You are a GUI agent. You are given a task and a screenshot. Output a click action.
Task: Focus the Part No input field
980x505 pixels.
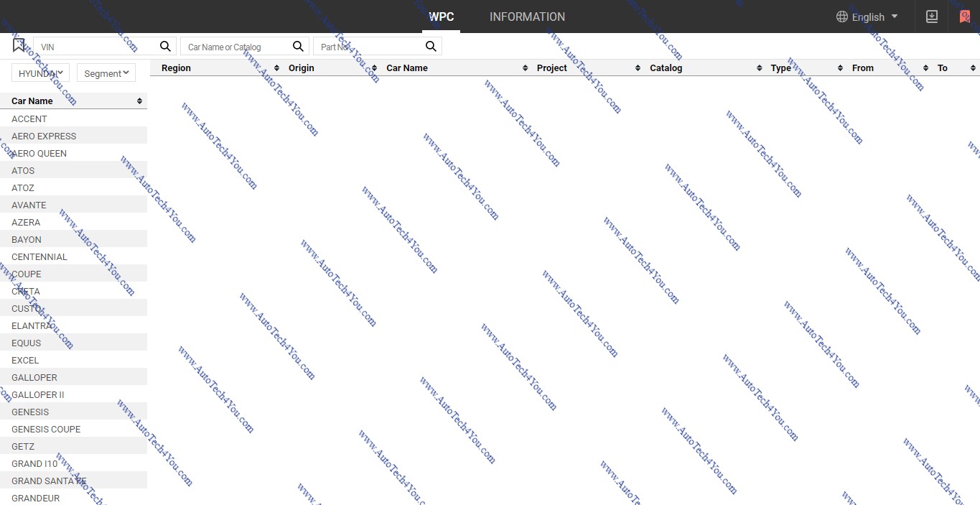pos(370,47)
